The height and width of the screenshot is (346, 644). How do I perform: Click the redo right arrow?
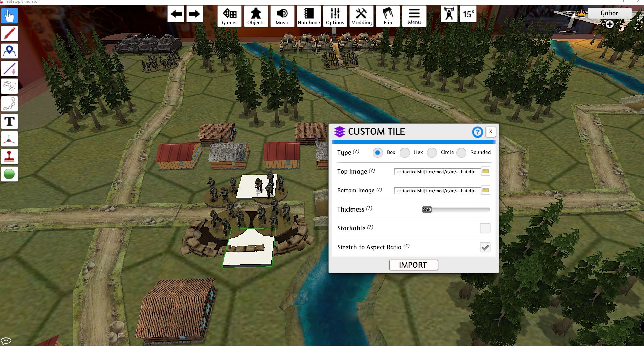coord(194,14)
